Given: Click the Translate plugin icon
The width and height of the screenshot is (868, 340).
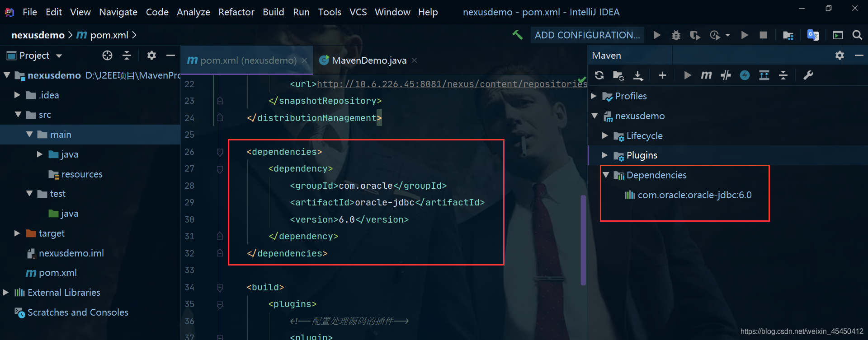Looking at the screenshot, I should [x=813, y=35].
